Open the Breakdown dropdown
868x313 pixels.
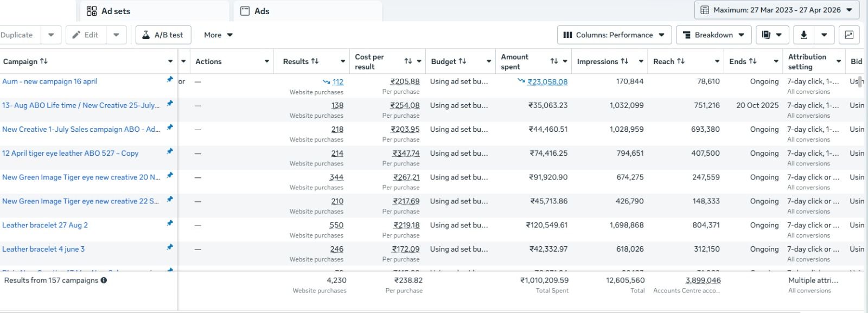point(713,35)
